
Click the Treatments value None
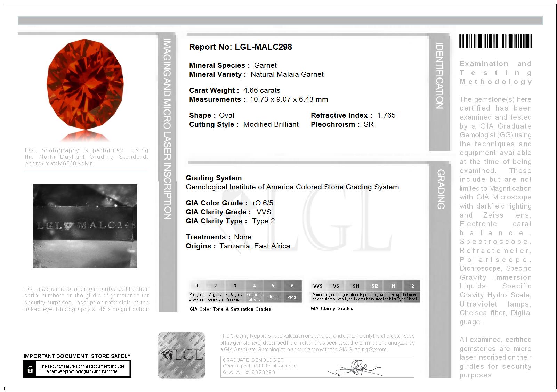click(243, 237)
